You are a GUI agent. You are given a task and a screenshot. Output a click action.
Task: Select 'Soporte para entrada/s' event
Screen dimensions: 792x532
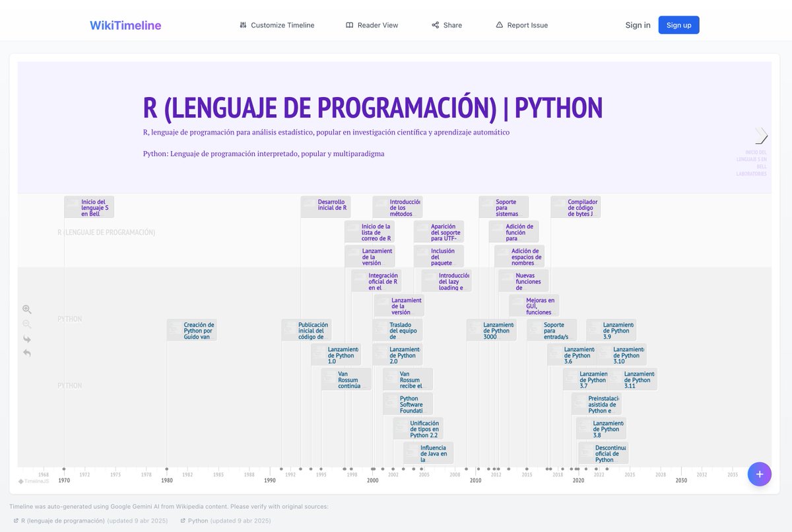click(x=552, y=330)
